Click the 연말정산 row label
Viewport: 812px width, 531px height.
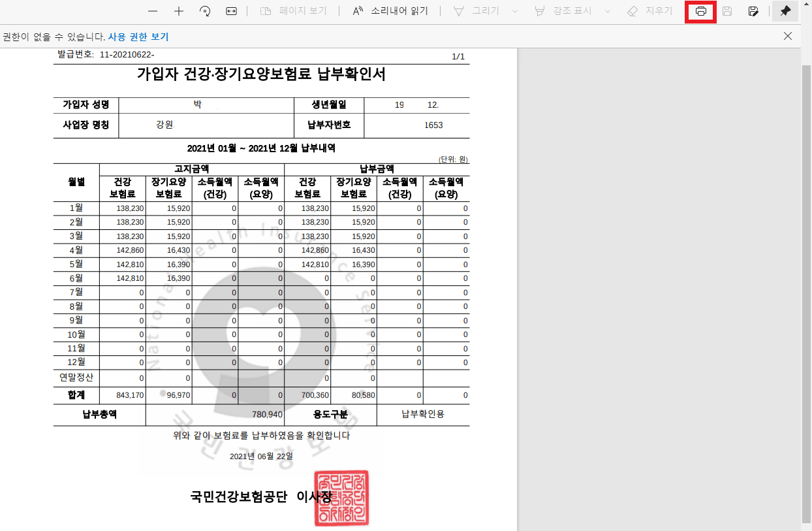click(76, 378)
